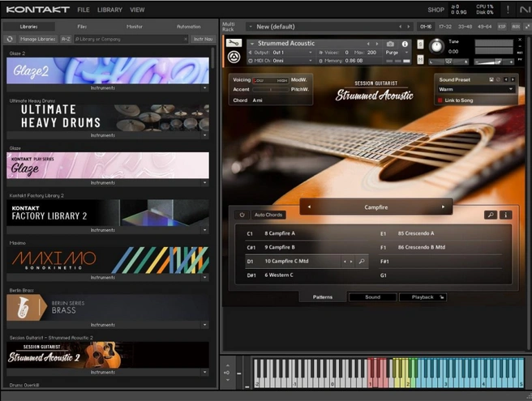Shift the keyboard down an octave

click(x=227, y=380)
